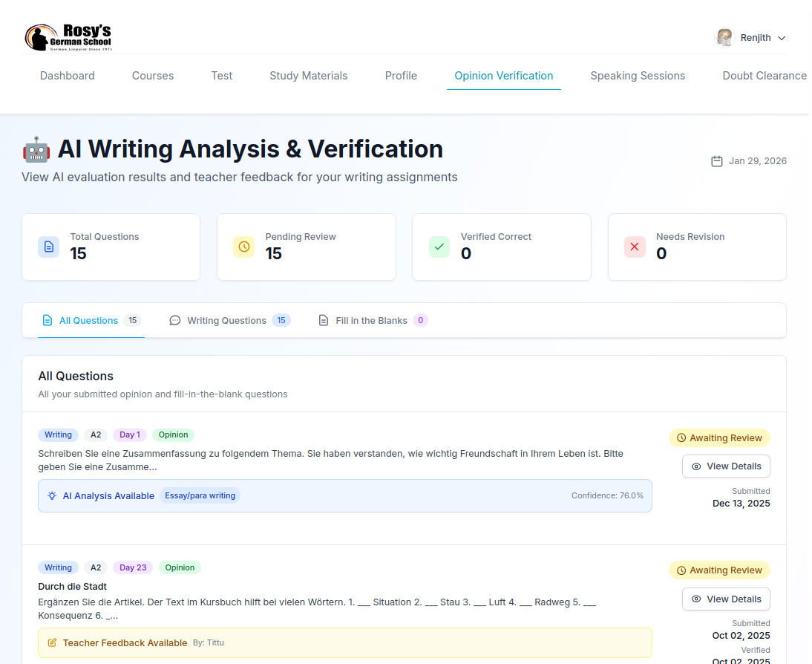Click the calendar icon beside Jan 29, 2026
This screenshot has height=664, width=812.
tap(716, 160)
